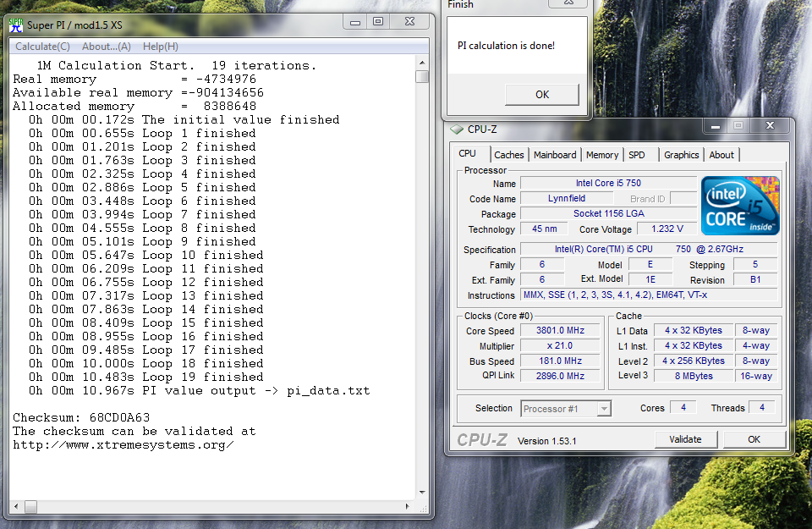Image resolution: width=812 pixels, height=529 pixels.
Task: Click the vertical scrollbar down arrow in Super PI
Action: 422,493
